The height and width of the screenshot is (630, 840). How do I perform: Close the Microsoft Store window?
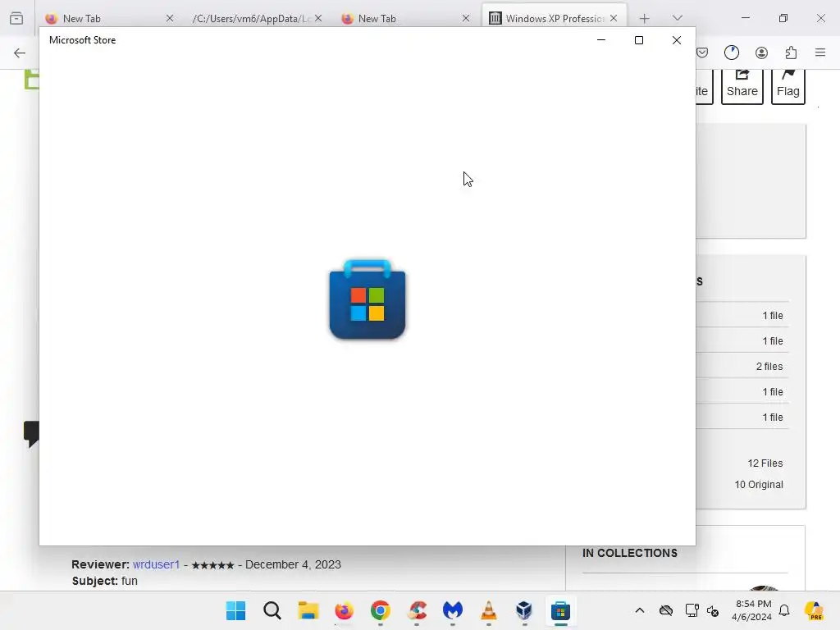click(x=677, y=40)
